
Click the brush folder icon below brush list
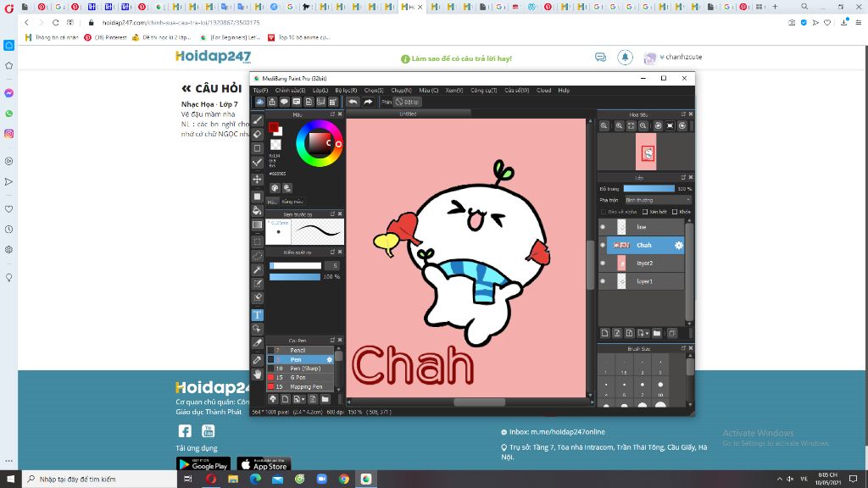325,399
